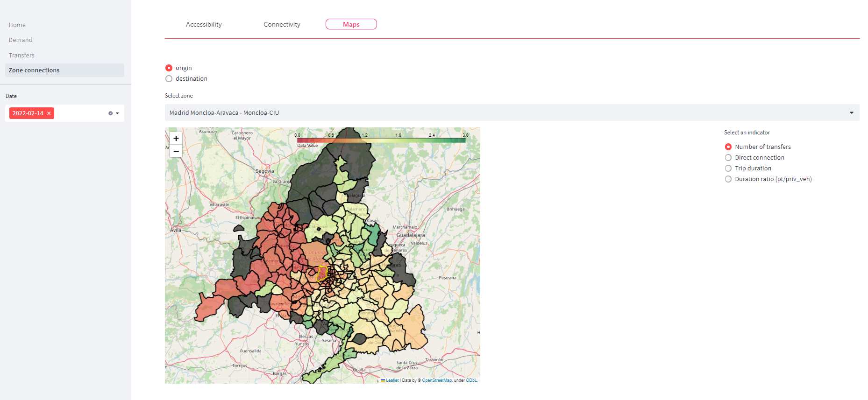Clear all selected dates

pyautogui.click(x=110, y=113)
